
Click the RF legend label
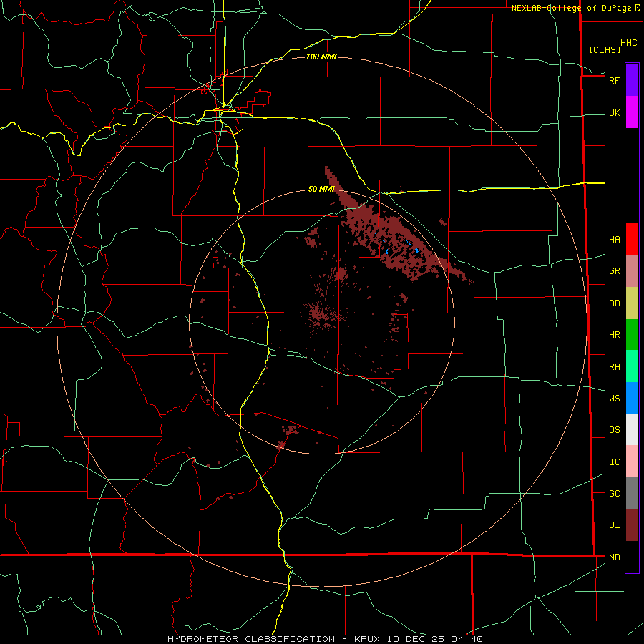(614, 80)
